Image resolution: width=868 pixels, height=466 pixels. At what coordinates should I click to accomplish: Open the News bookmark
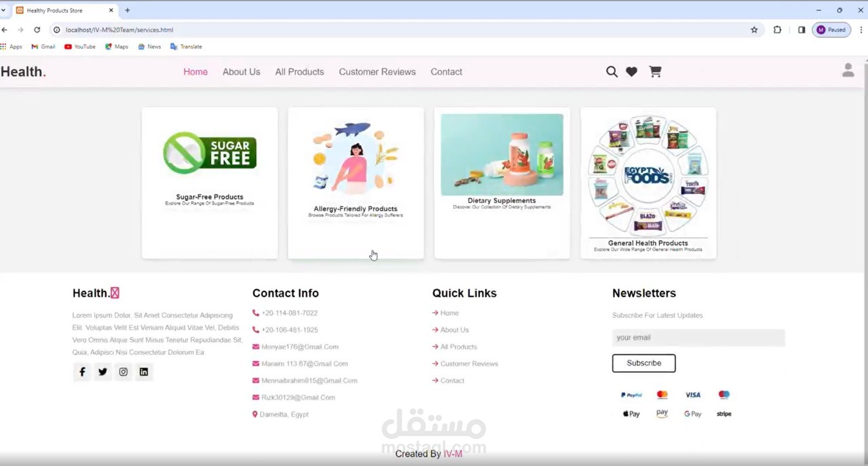pyautogui.click(x=149, y=47)
